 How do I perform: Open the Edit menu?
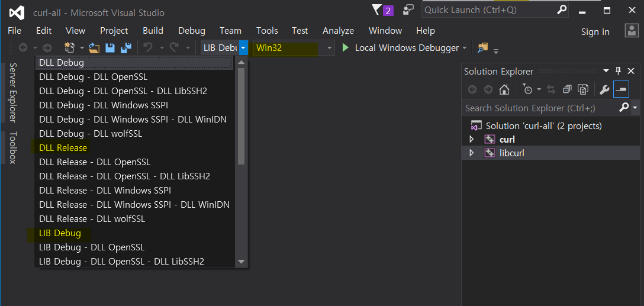click(44, 31)
